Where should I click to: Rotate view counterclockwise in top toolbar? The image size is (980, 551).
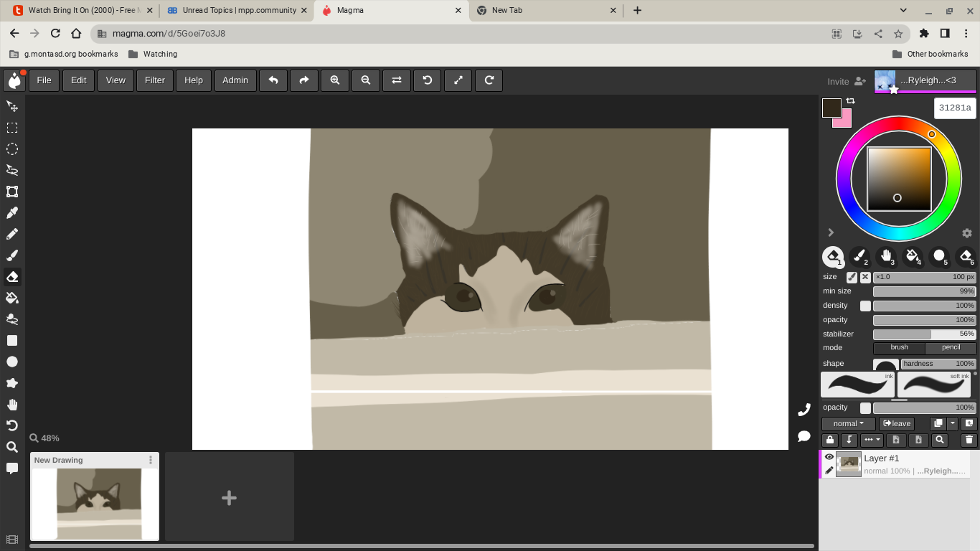click(x=428, y=80)
